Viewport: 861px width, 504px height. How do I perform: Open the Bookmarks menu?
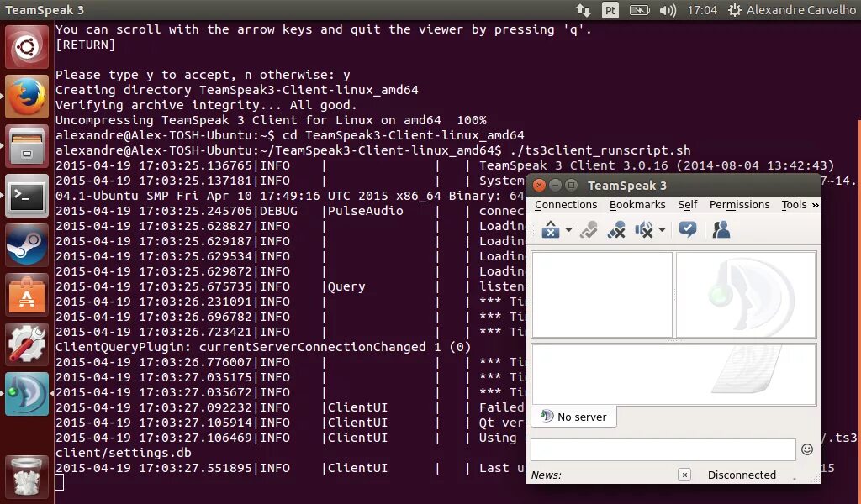(x=637, y=205)
